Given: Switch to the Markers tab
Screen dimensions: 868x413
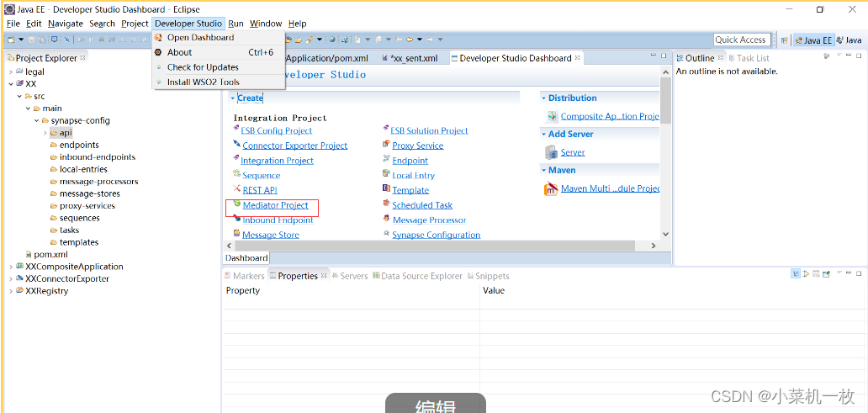Looking at the screenshot, I should pyautogui.click(x=244, y=276).
